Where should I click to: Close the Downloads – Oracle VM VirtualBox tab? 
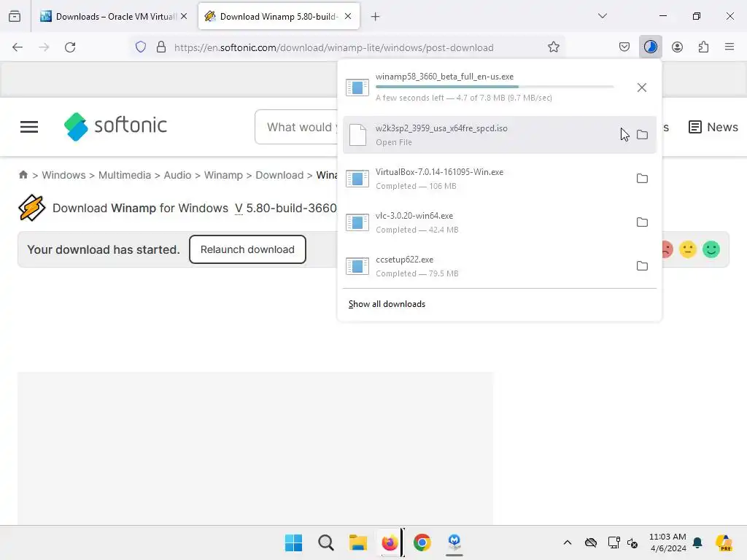(x=184, y=17)
